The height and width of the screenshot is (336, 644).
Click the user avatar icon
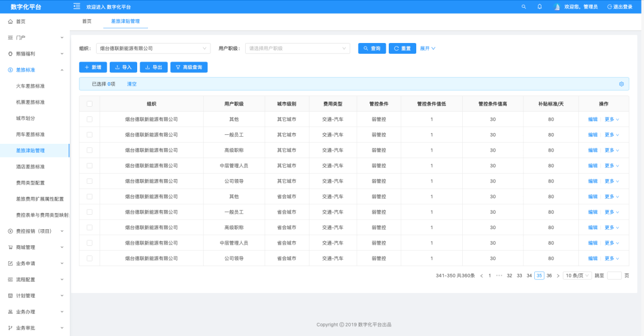point(557,7)
